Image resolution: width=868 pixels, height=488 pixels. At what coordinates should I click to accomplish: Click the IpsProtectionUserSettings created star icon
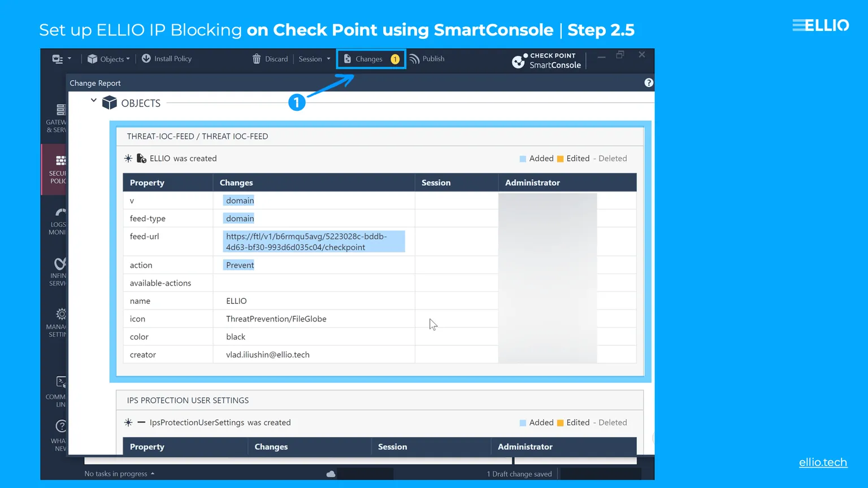(128, 422)
